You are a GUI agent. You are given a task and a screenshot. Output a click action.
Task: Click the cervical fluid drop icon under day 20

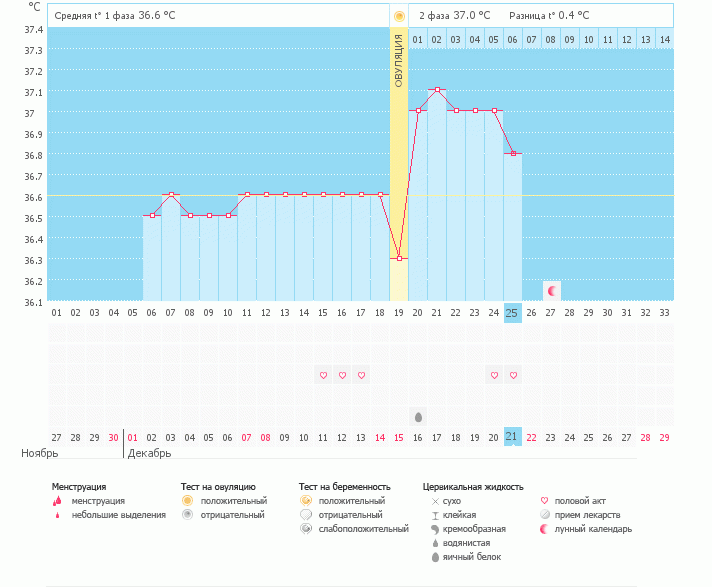[x=418, y=416]
